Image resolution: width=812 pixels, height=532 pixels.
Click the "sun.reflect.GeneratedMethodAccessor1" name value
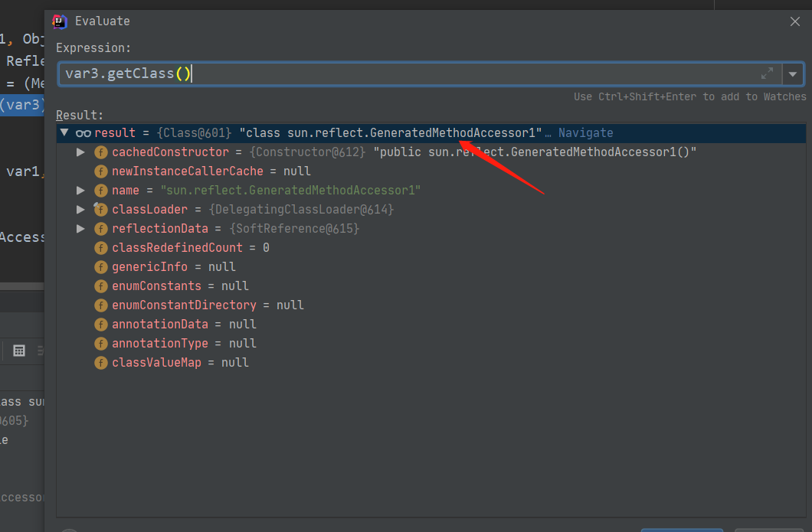(290, 191)
